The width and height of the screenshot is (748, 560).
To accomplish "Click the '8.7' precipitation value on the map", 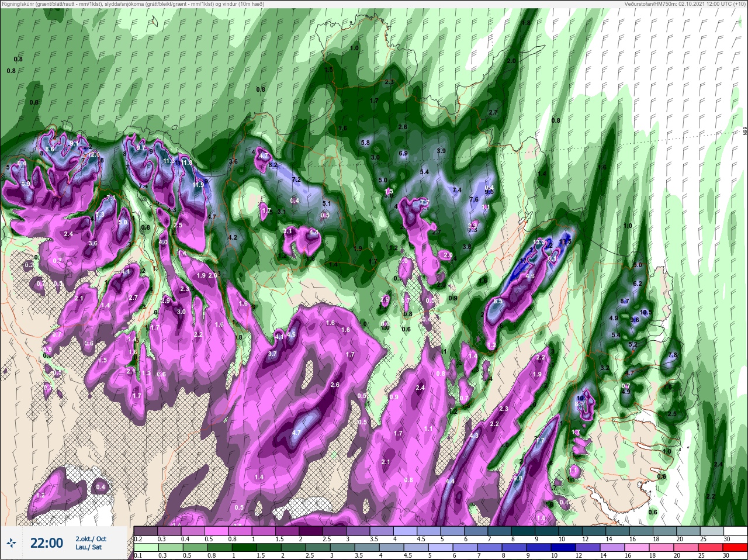I will [x=625, y=301].
